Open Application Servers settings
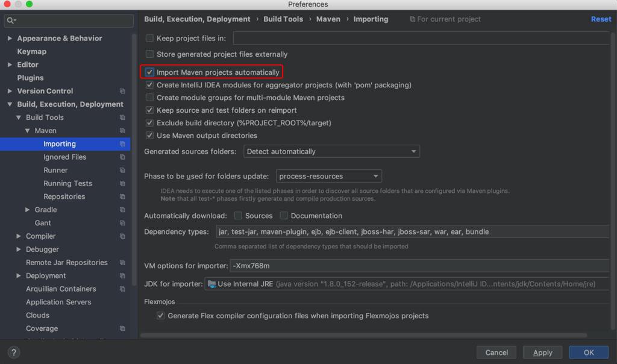Image resolution: width=617 pixels, height=364 pixels. coord(58,302)
